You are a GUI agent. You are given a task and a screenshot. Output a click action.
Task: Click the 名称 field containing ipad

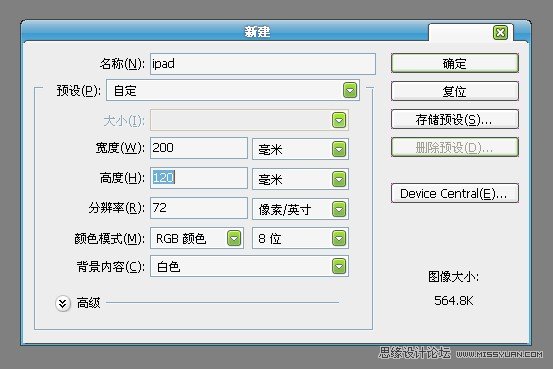(263, 64)
